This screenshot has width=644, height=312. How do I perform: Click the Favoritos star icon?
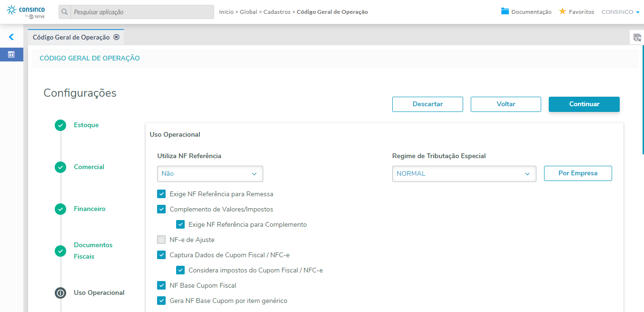pos(562,11)
